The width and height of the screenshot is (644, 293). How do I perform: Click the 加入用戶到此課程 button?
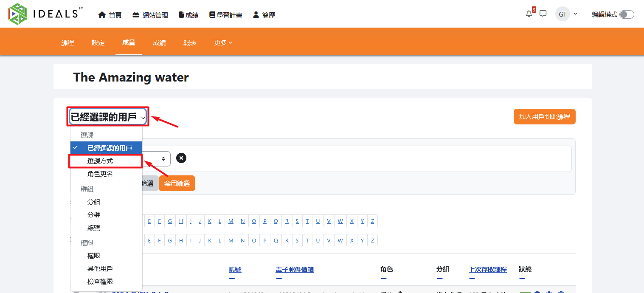click(x=544, y=116)
